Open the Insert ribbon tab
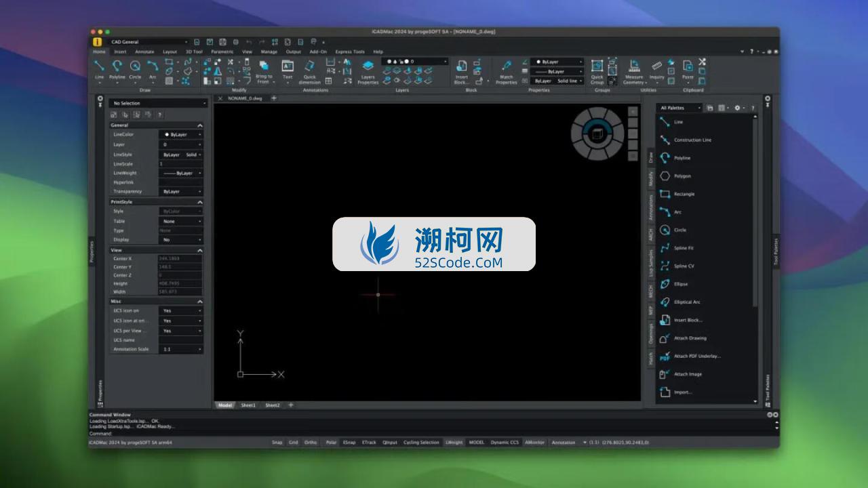The image size is (868, 488). coord(120,52)
